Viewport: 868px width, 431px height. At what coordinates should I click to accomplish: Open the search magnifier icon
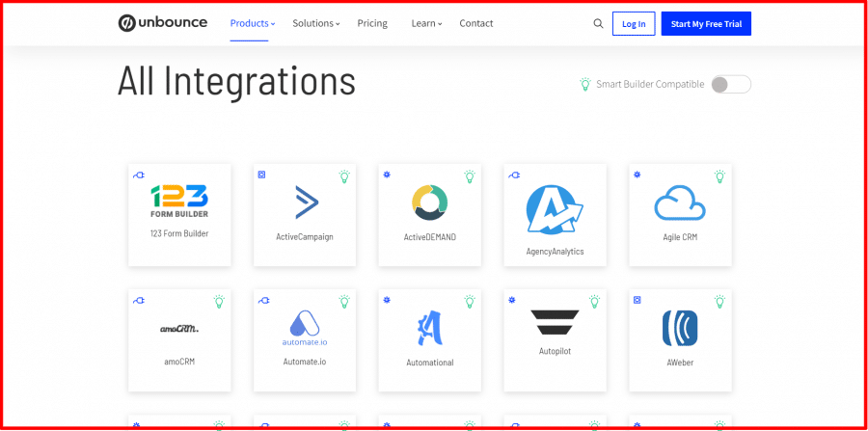click(598, 24)
